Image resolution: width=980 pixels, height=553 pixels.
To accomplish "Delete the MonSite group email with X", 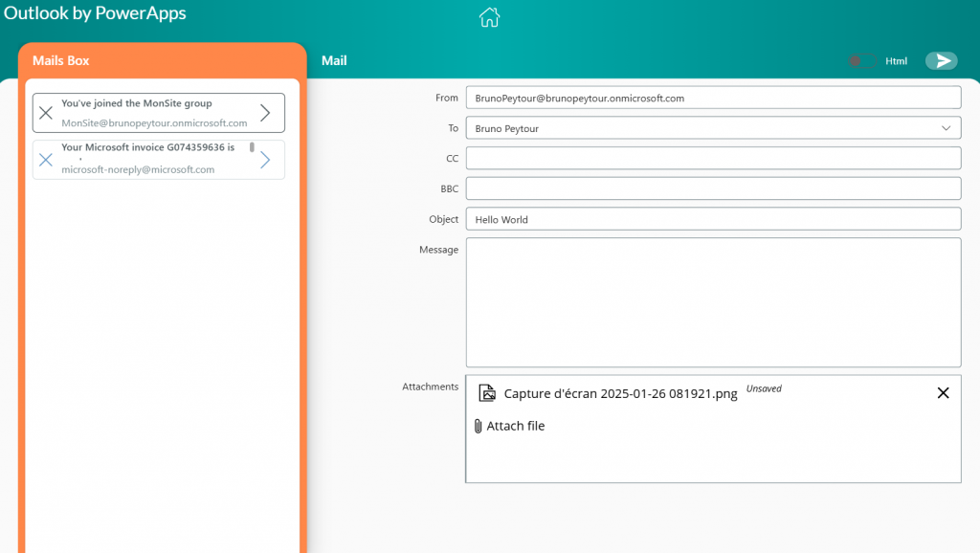I will tap(46, 113).
